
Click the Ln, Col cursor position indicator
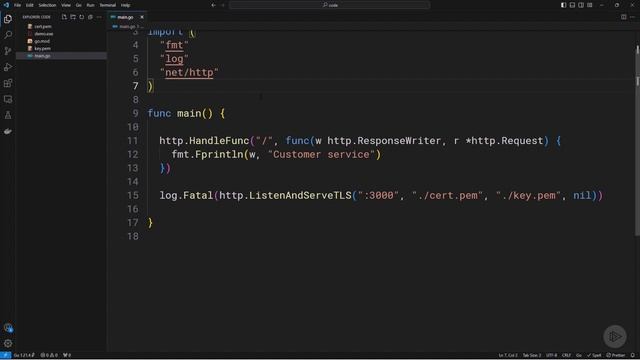508,356
